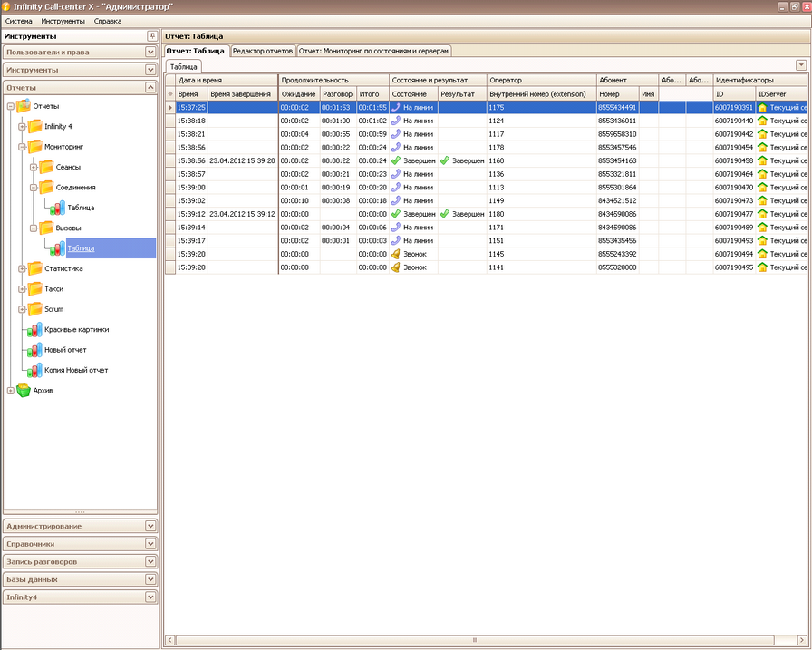Image resolution: width=812 pixels, height=650 pixels.
Task: Sort by the Ожидание column header
Action: click(x=299, y=93)
